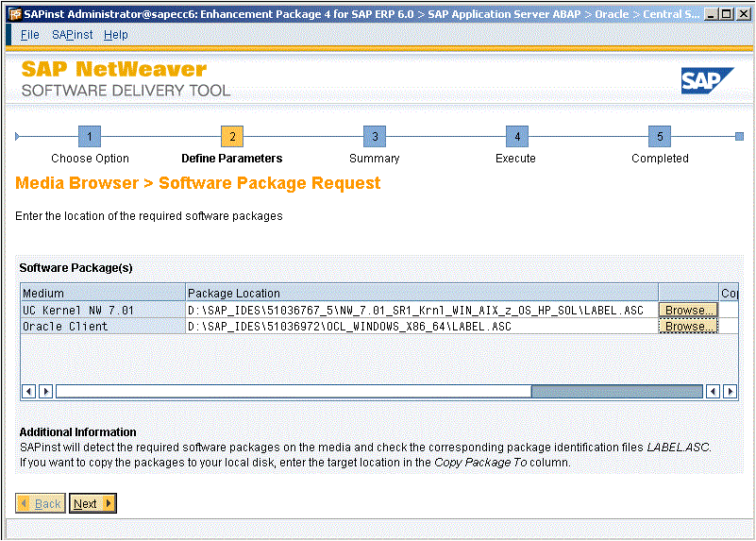Click the SAPinst title bar icon
Screen dimensions: 756x541
click(13, 14)
